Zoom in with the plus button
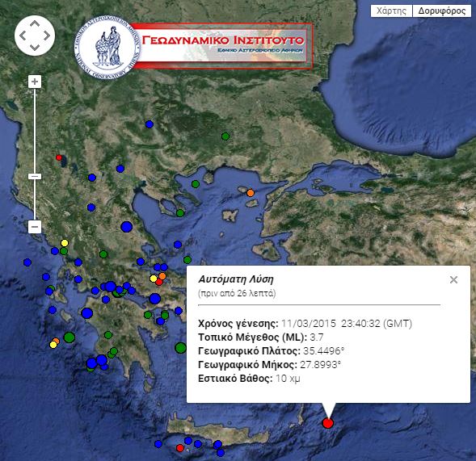The image size is (476, 461). pyautogui.click(x=35, y=82)
